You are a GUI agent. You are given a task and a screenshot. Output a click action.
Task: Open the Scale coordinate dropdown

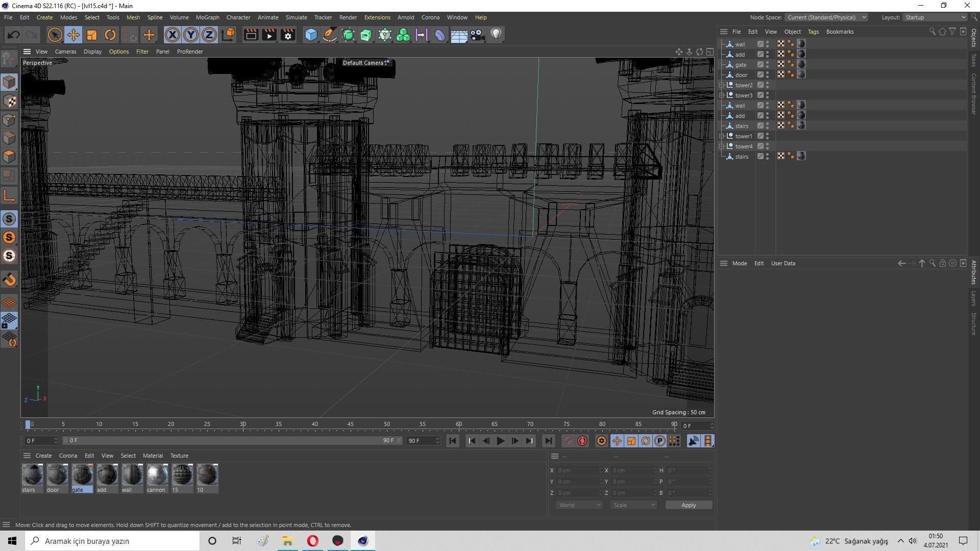tap(634, 505)
